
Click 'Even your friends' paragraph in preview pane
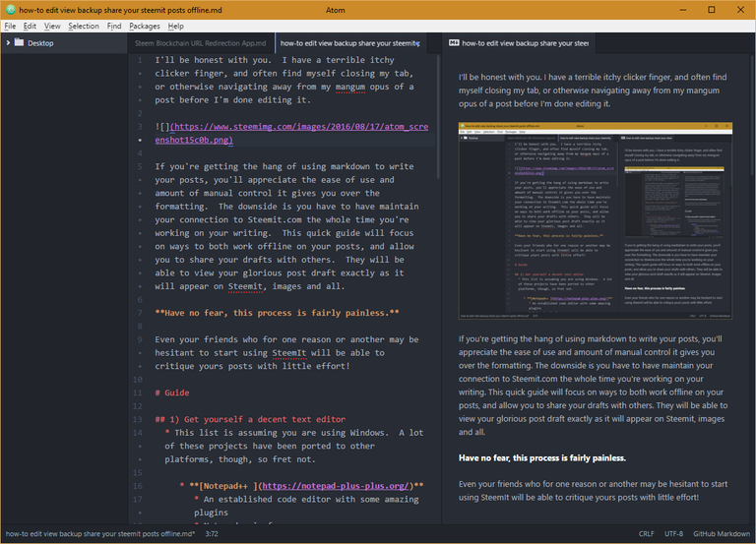point(593,491)
